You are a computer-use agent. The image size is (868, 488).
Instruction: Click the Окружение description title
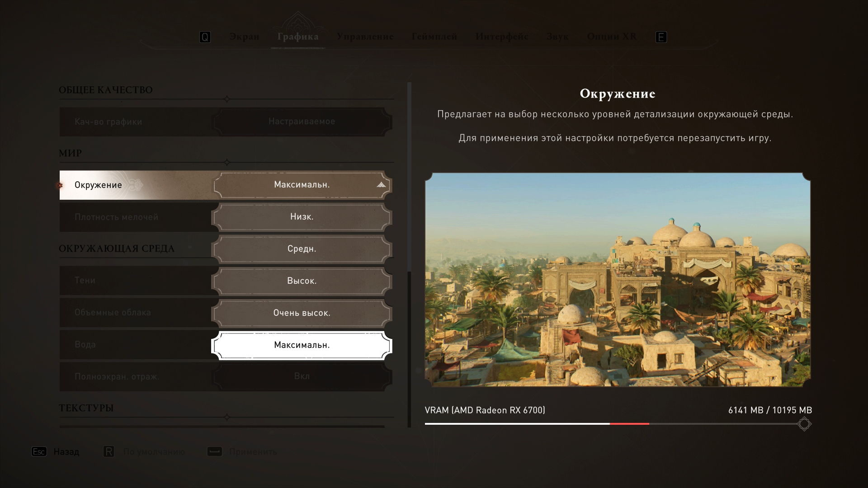pos(618,94)
